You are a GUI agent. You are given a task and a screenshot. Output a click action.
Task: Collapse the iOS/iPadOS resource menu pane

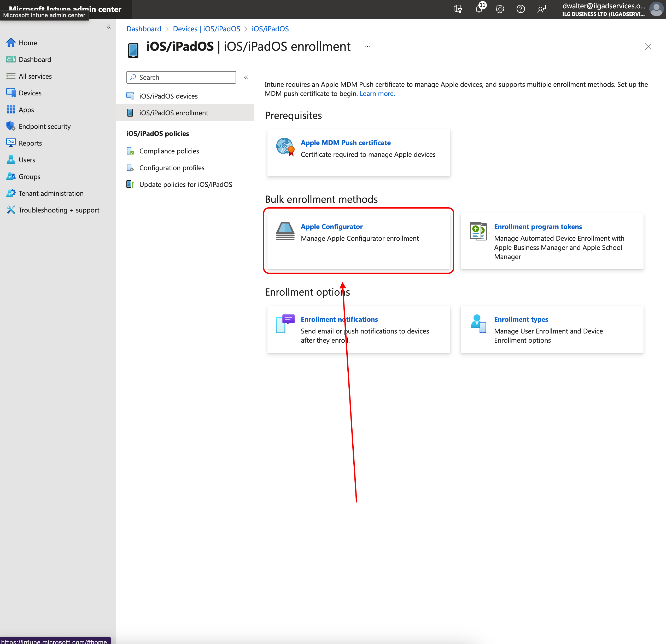pos(246,78)
